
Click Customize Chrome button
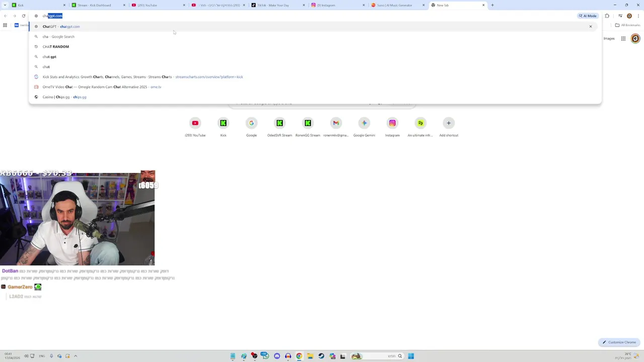point(619,342)
